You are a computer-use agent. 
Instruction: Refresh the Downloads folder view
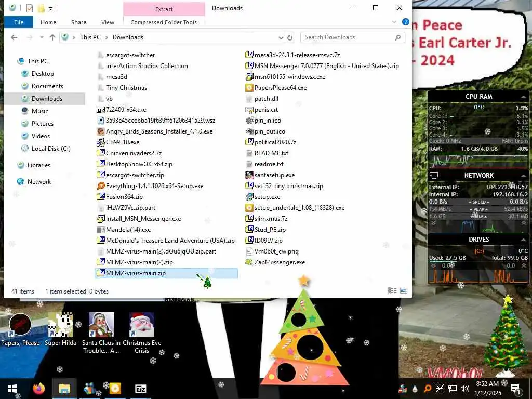pyautogui.click(x=290, y=37)
